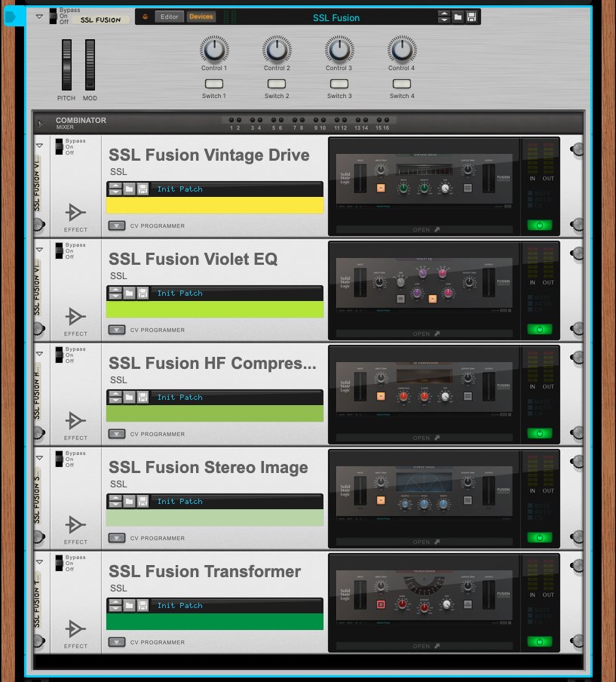The image size is (616, 682).
Task: Open patch browser folder icon in Combinator header
Action: tap(458, 17)
